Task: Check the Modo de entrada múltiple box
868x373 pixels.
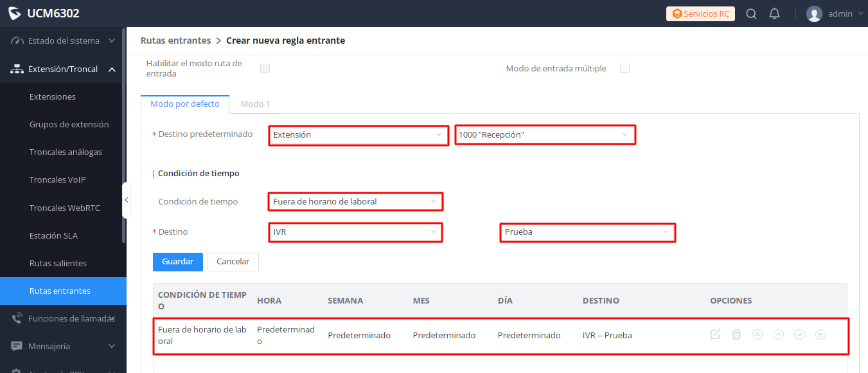Action: (624, 68)
